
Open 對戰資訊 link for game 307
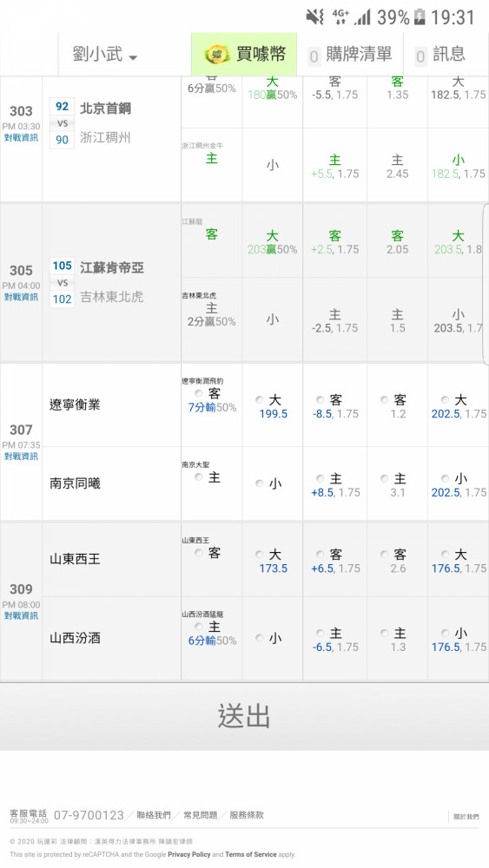pos(21,457)
